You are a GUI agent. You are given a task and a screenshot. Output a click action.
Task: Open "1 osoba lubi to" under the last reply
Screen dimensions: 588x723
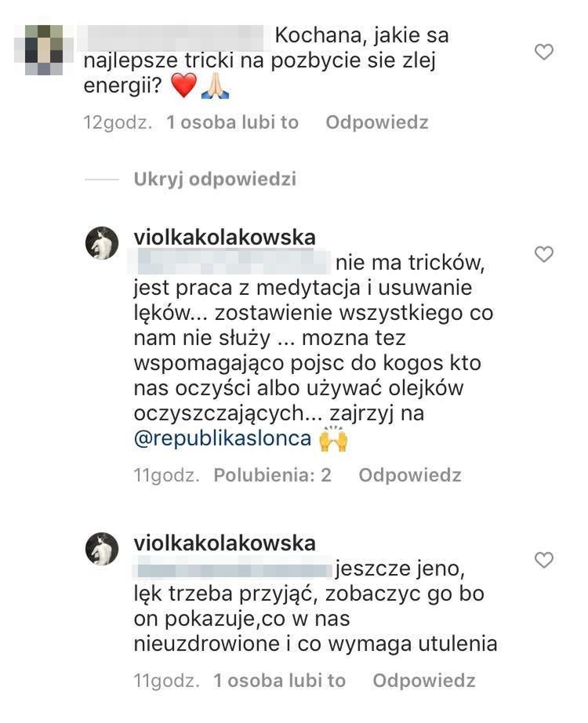pos(280,681)
